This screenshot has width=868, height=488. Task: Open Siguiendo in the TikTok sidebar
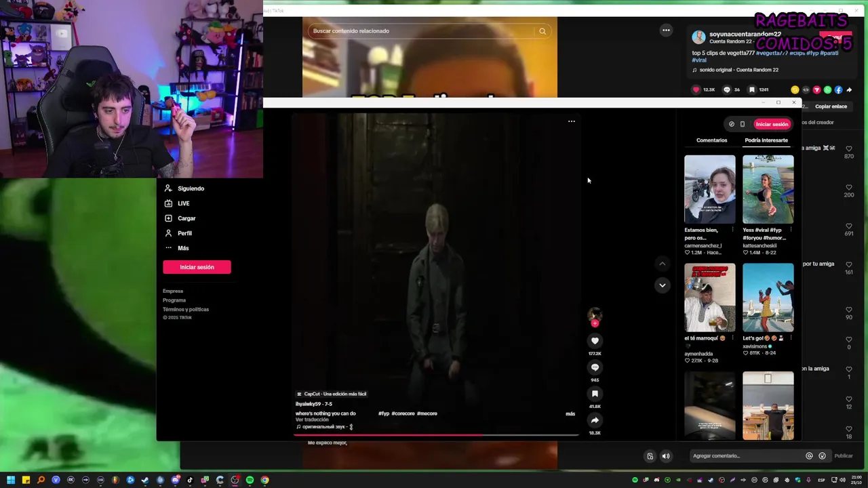tap(184, 188)
